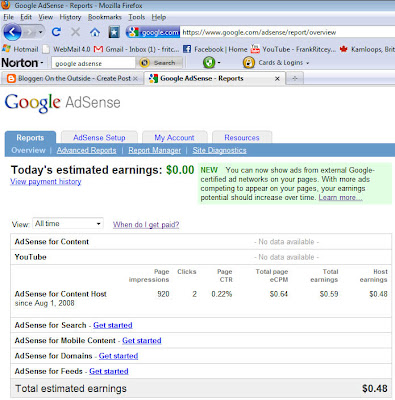Click the Learn more link in the notice

[340, 197]
